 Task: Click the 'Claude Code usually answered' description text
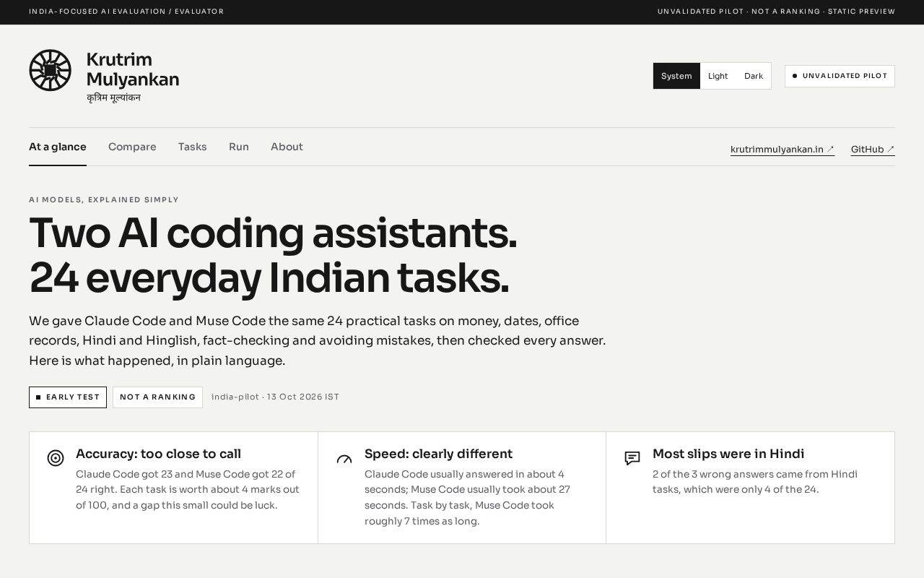(468, 498)
